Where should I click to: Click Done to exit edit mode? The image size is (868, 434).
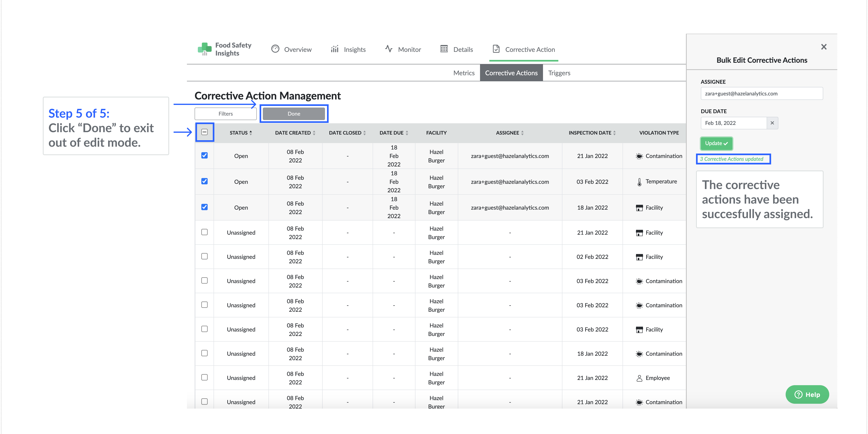click(294, 114)
